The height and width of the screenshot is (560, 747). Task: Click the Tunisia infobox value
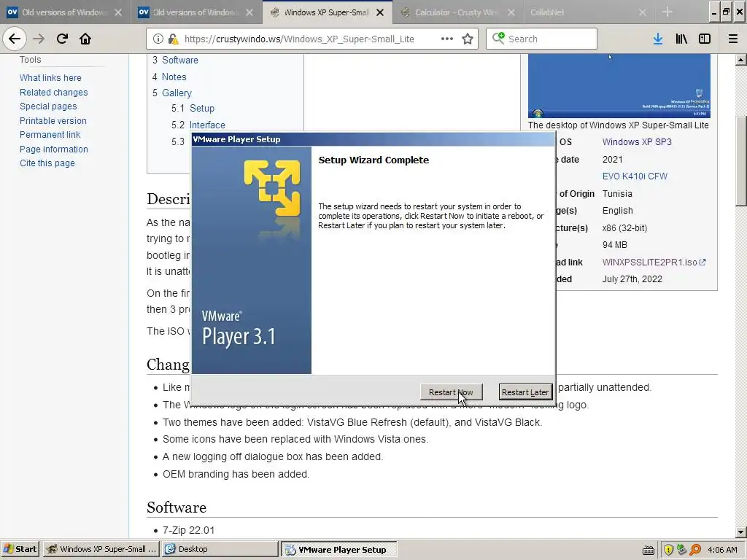(x=617, y=194)
